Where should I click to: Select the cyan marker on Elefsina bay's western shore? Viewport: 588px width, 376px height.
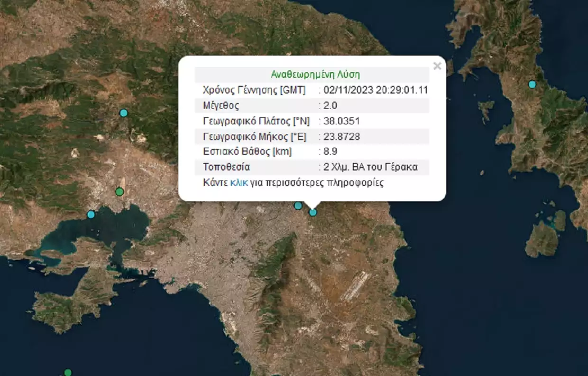coord(91,215)
